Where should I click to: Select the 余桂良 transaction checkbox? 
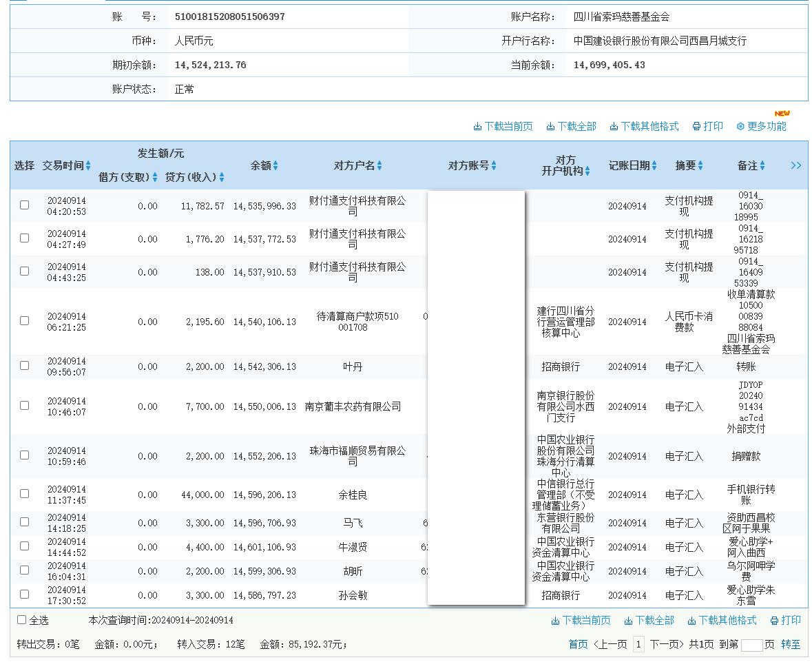click(24, 494)
